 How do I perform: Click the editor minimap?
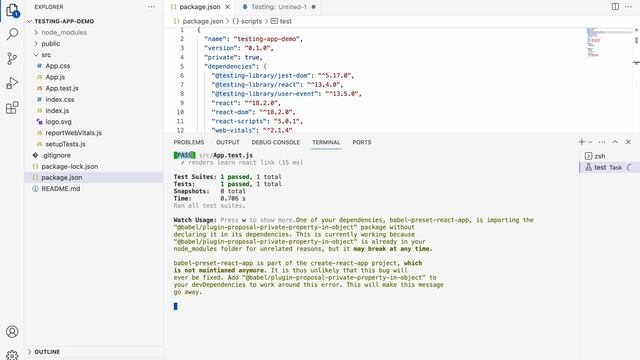pyautogui.click(x=608, y=42)
